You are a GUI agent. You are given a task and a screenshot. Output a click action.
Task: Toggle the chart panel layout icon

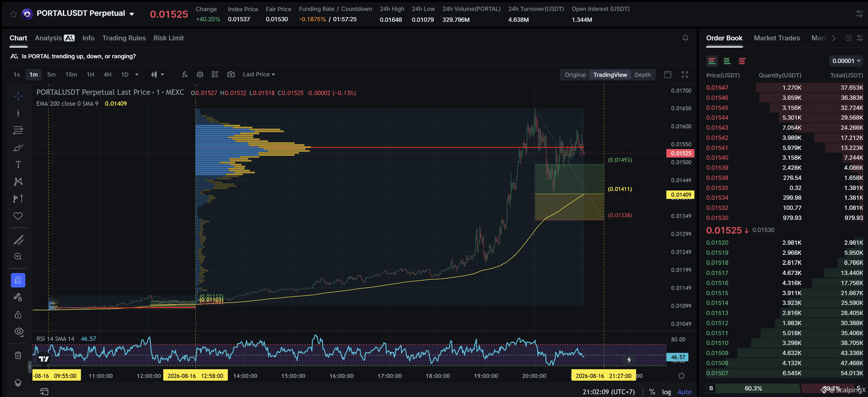(667, 74)
